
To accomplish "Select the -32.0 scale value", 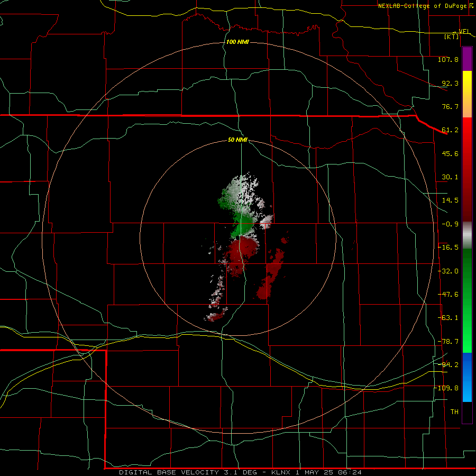I will [x=448, y=271].
